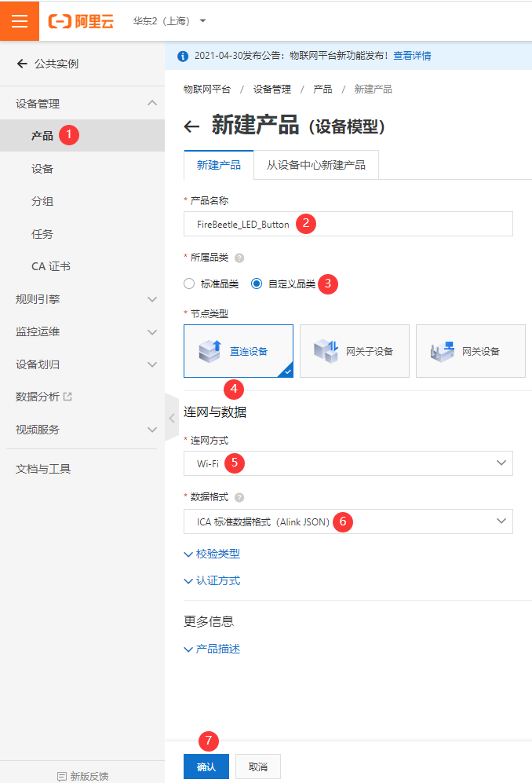Select 产品 in the sidebar

click(42, 136)
